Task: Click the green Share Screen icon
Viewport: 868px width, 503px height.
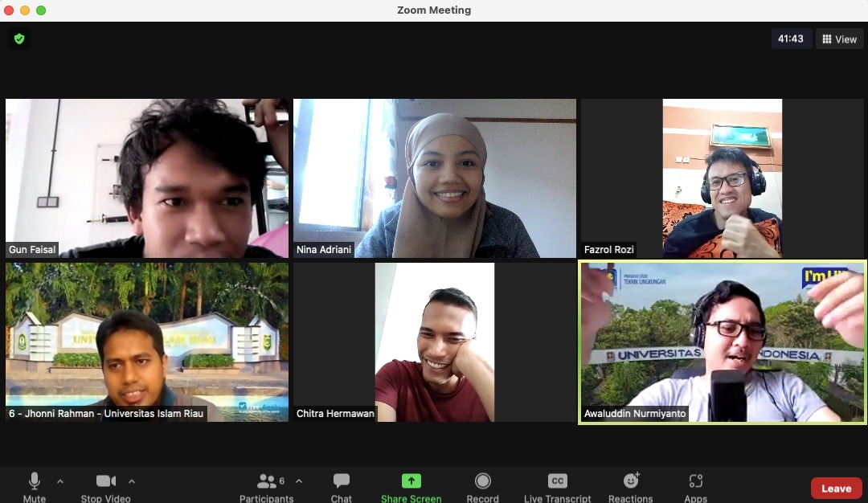Action: coord(411,481)
